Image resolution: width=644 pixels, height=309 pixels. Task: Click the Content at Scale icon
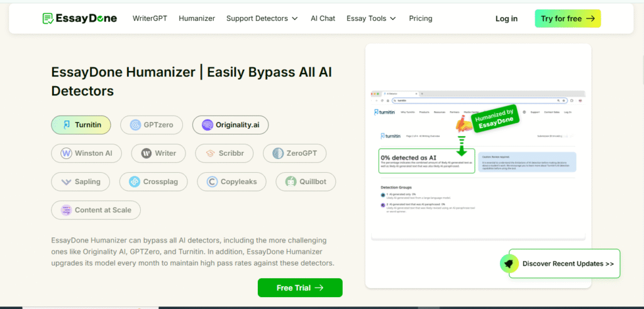coord(66,210)
